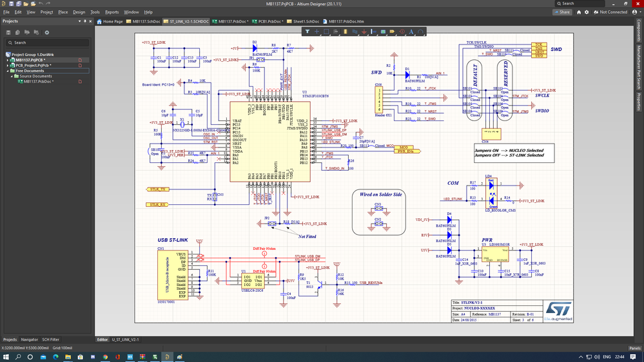Open the Design menu
Viewport: 644px width, 362px height.
[79, 12]
